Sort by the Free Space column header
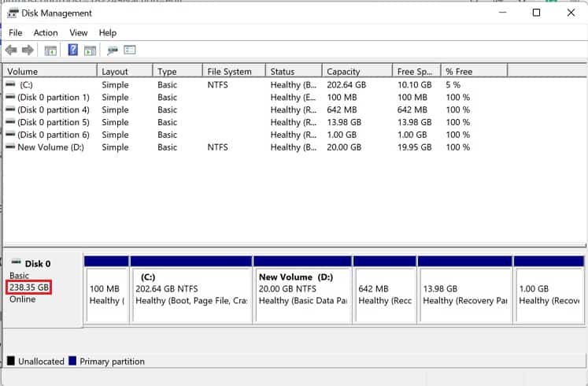588x386 pixels. (416, 71)
